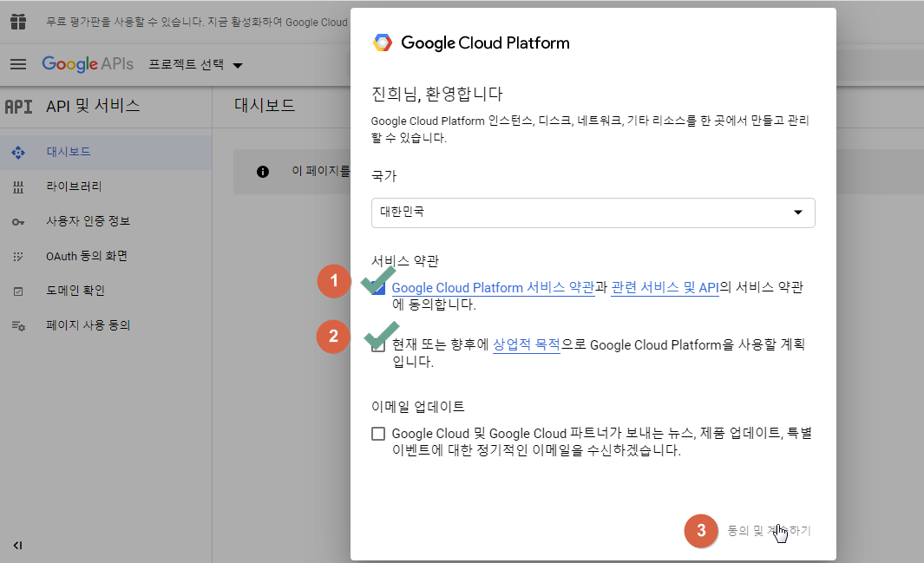Click the info icon in the banner
924x563 pixels.
263,172
